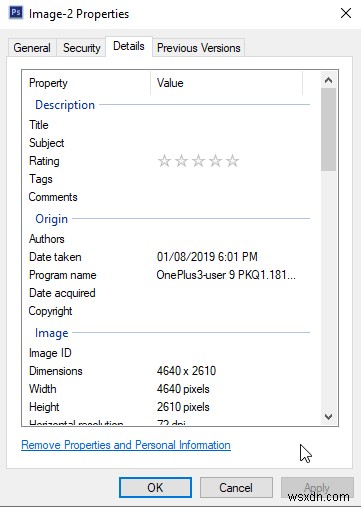Set rating to one star
Image resolution: width=361 pixels, height=507 pixels.
point(164,161)
